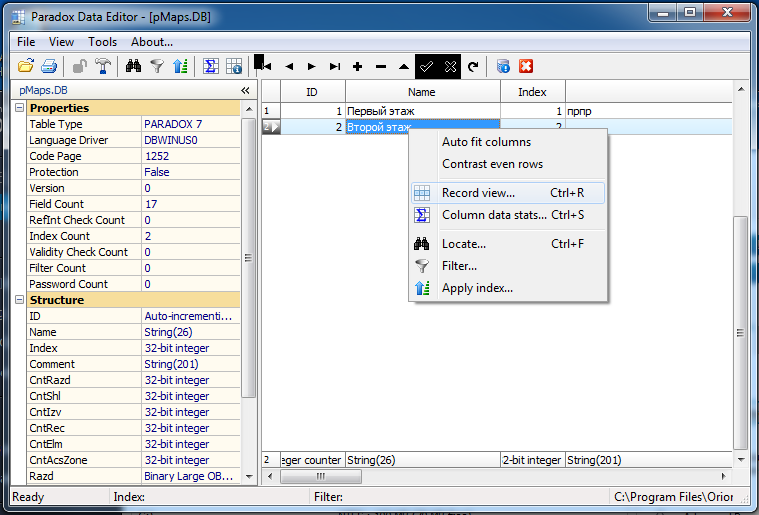Click the red X close table icon
The image size is (759, 515).
point(526,66)
